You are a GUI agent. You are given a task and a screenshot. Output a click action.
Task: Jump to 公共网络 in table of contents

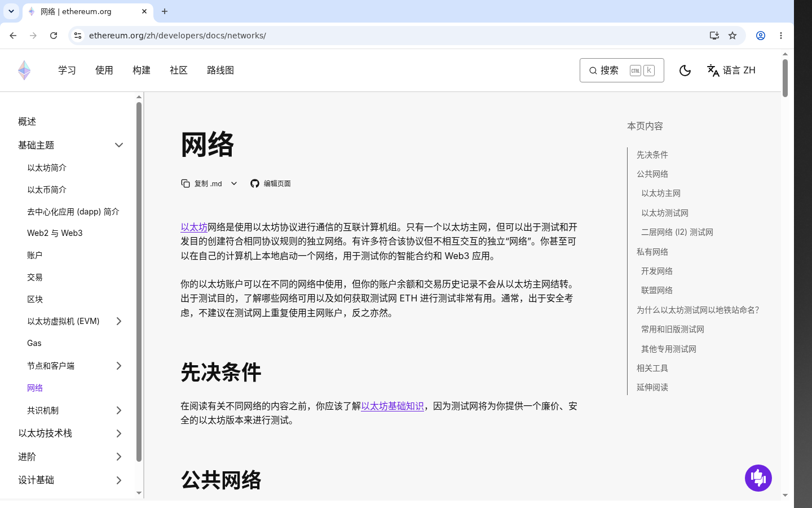pos(652,174)
